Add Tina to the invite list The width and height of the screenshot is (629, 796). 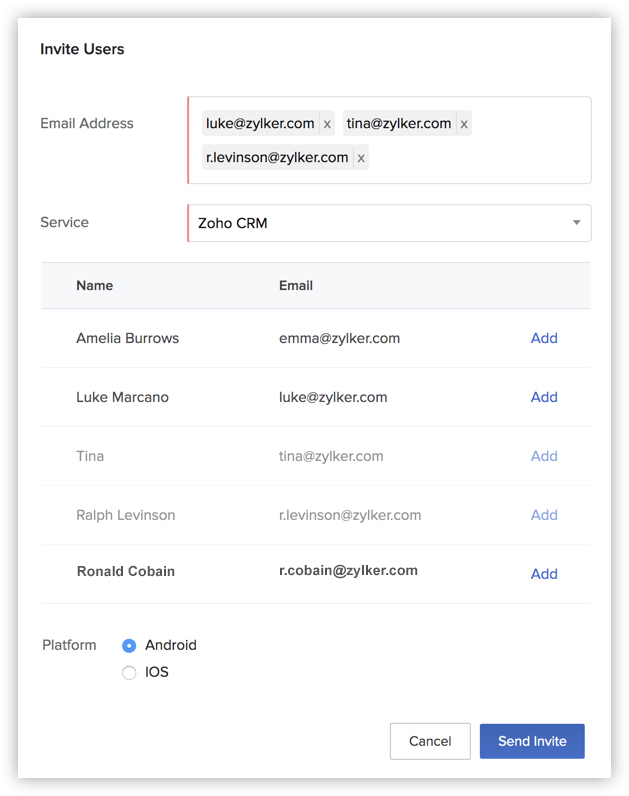[544, 456]
